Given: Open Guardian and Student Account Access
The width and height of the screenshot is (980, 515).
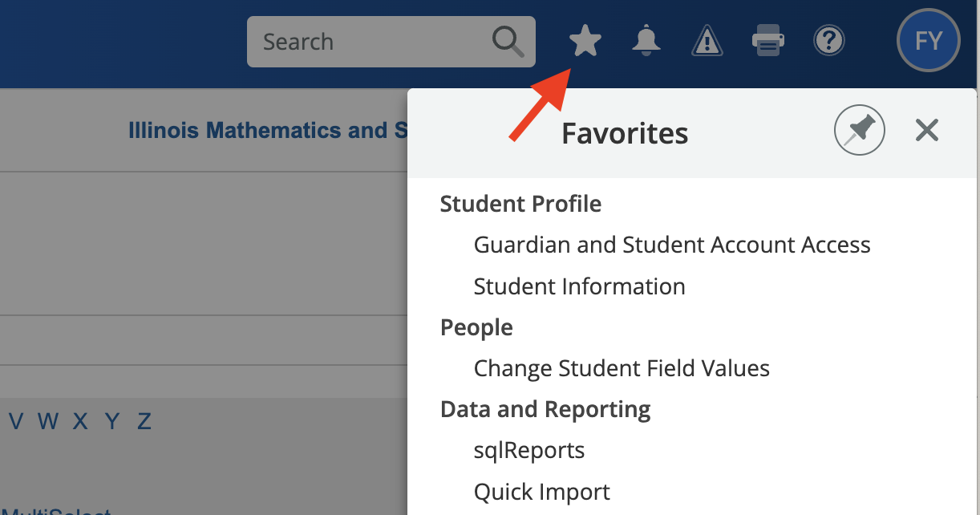Looking at the screenshot, I should pos(672,245).
